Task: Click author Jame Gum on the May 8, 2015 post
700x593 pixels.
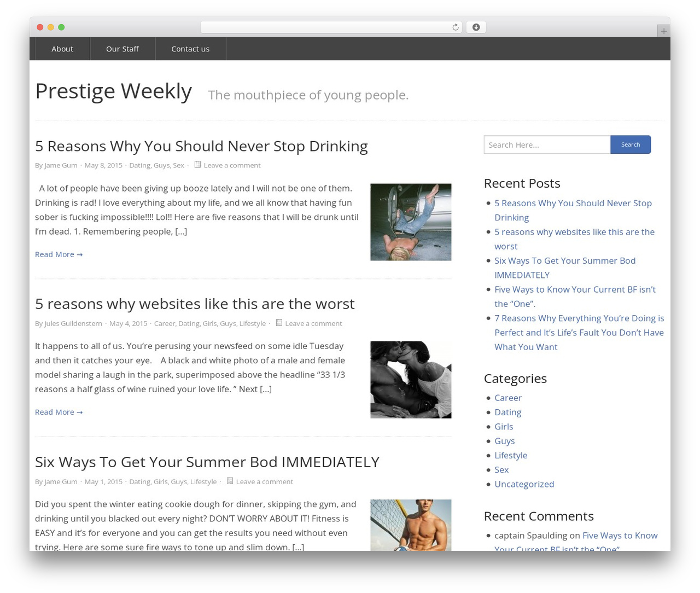Action: (x=61, y=165)
